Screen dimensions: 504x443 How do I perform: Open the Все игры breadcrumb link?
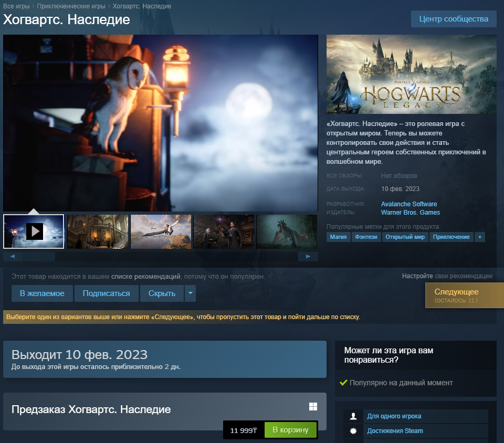(x=16, y=6)
